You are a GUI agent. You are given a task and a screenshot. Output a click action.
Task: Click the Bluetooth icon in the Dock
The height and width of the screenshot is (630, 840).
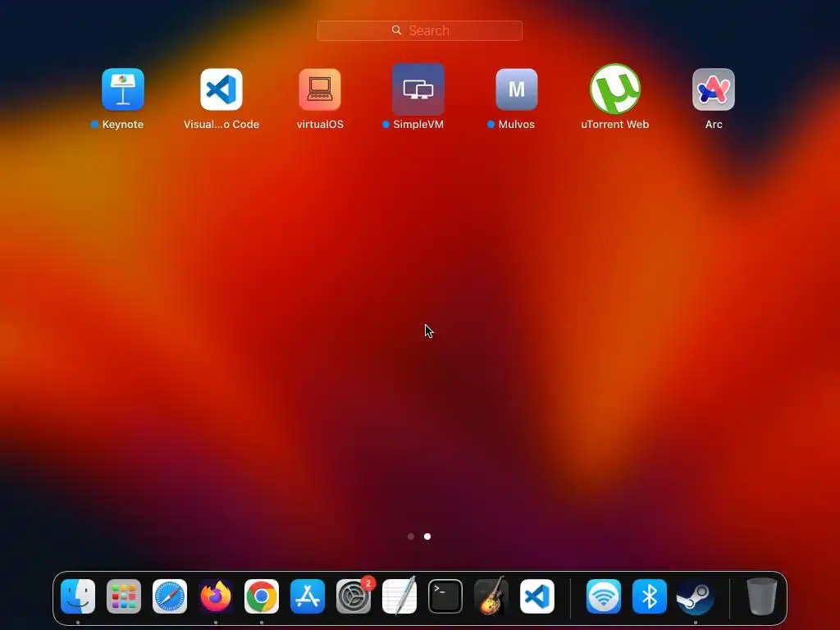coord(650,596)
